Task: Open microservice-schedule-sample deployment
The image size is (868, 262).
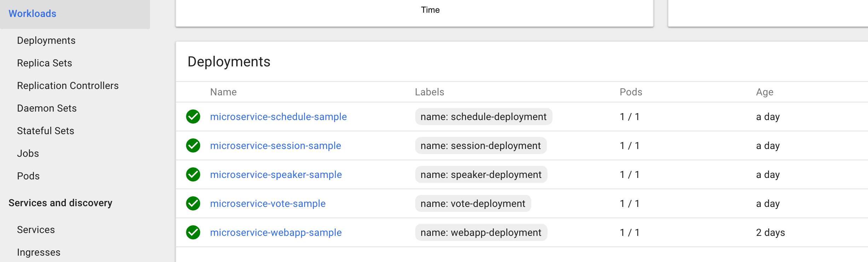Action: click(x=278, y=117)
